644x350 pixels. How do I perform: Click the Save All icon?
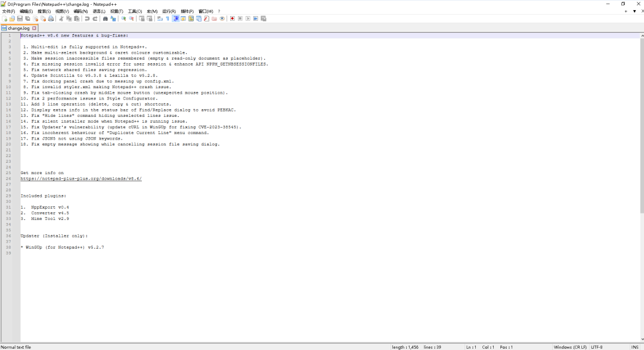coord(27,18)
